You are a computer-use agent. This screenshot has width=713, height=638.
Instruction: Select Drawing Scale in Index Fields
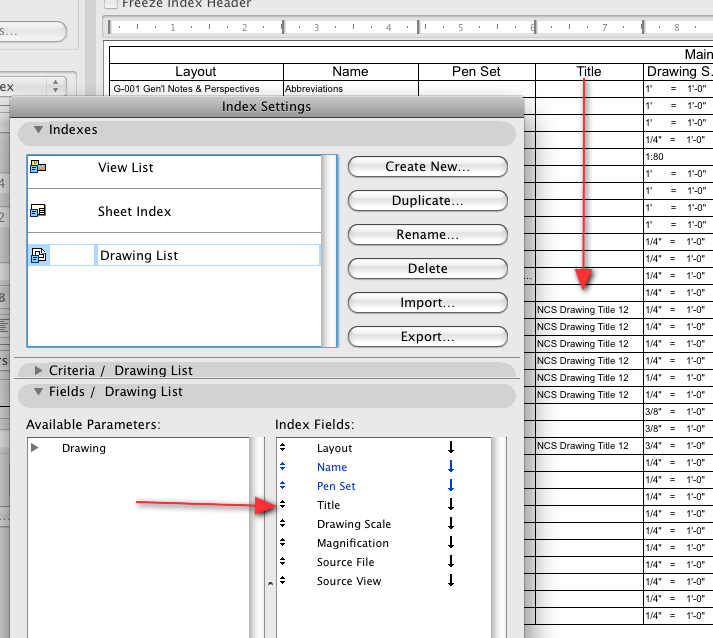[x=354, y=524]
